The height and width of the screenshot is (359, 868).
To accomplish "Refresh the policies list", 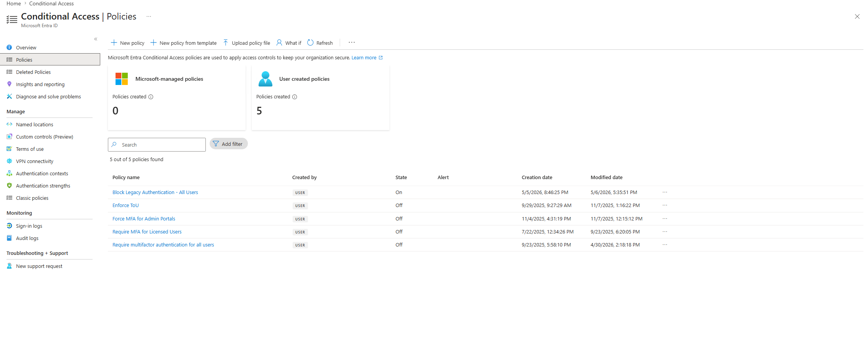I will pyautogui.click(x=320, y=43).
